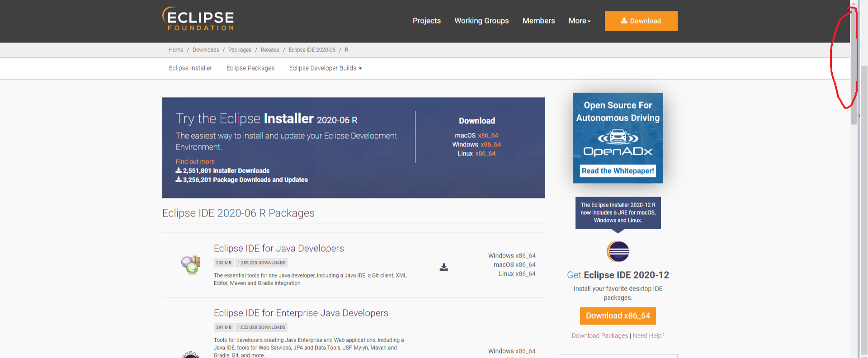Click the Packages breadcrumb link

pyautogui.click(x=240, y=50)
